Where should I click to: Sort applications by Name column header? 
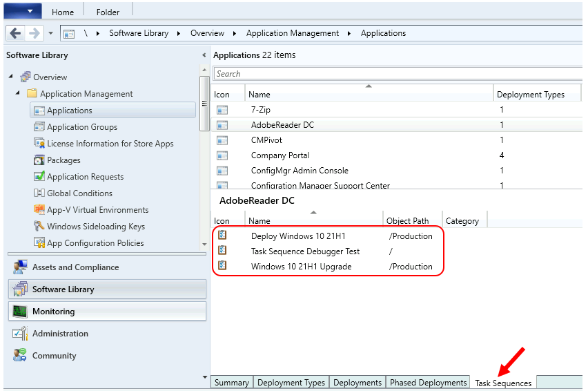(x=369, y=95)
